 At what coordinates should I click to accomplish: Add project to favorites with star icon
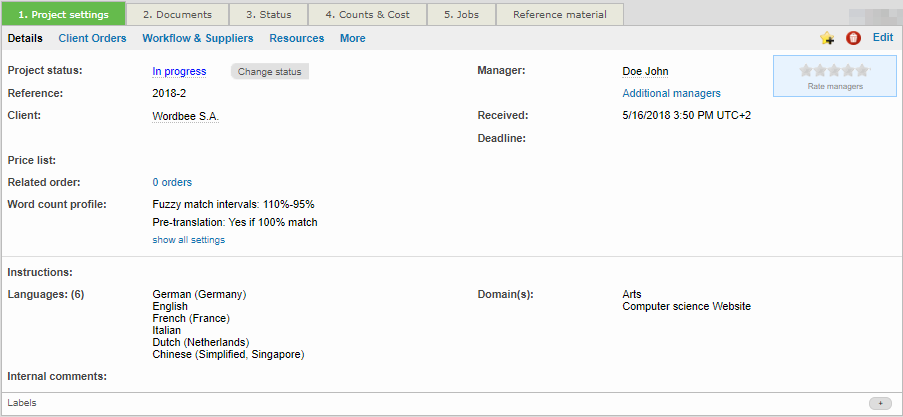(827, 38)
